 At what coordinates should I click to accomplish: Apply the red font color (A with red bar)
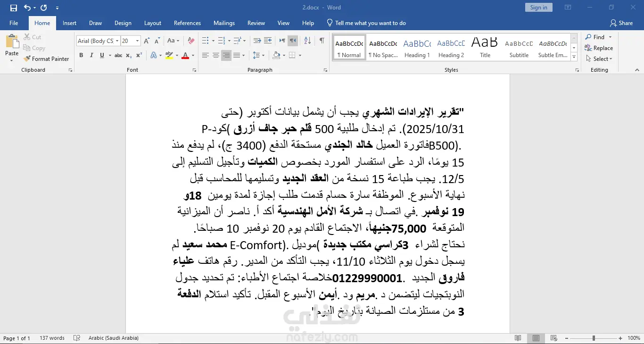(185, 55)
